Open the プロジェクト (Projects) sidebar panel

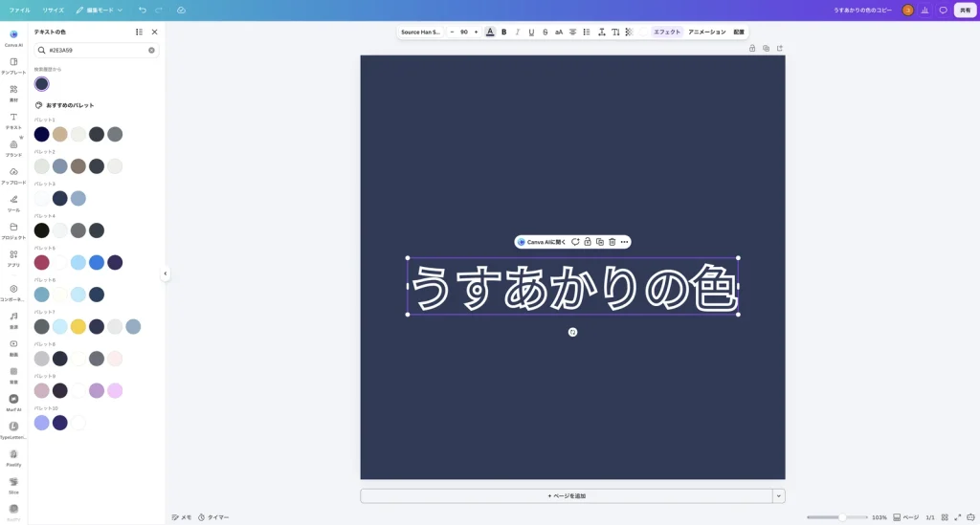[13, 230]
